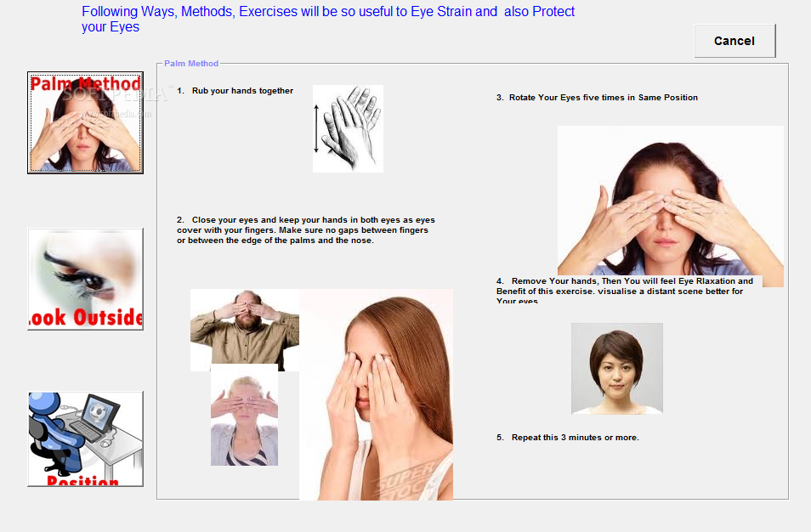Click the eye in Look Outside icon

[82, 276]
